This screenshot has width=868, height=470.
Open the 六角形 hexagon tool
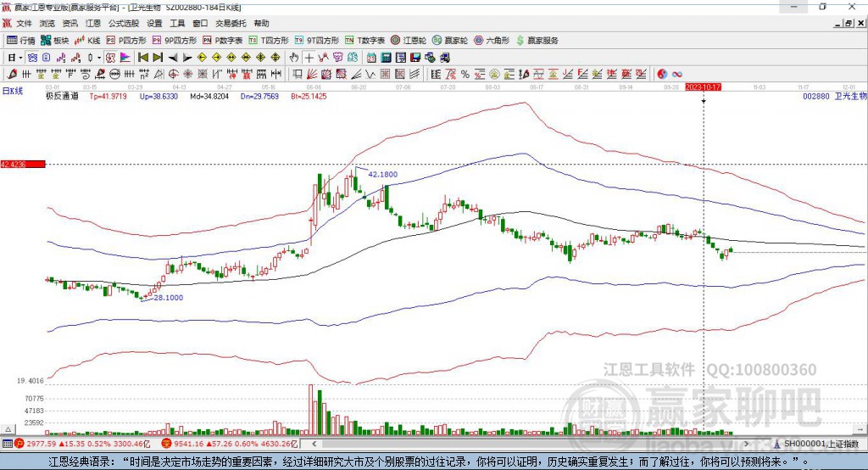point(492,41)
